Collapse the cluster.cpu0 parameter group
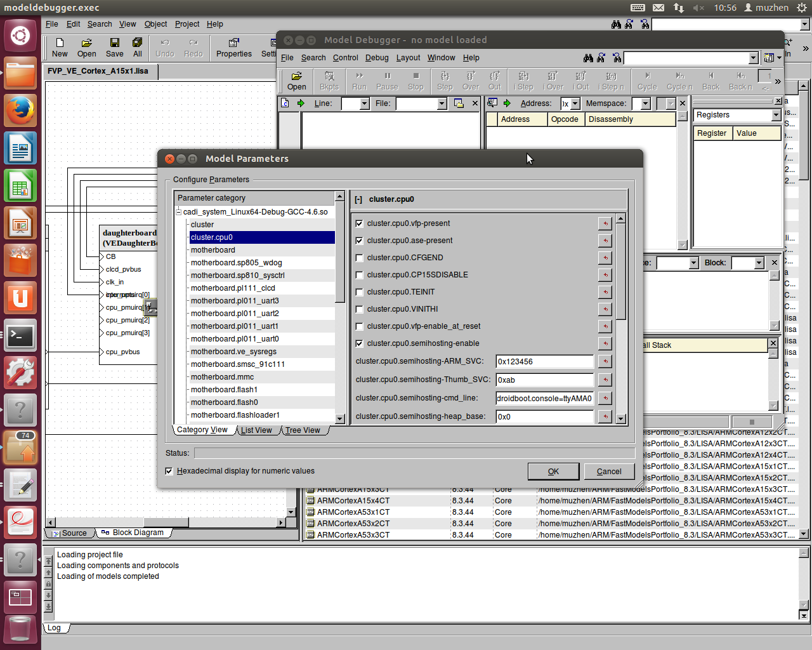Screen dimensions: 812x650 [x=358, y=199]
